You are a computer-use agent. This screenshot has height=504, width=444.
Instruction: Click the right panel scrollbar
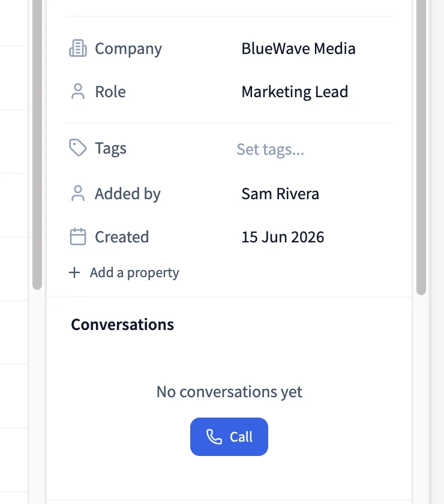[x=421, y=147]
